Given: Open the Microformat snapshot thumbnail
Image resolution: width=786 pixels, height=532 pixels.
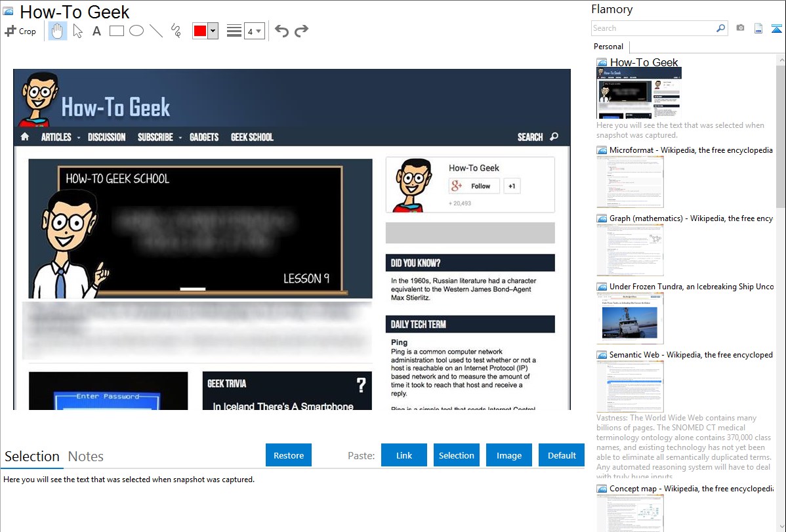Looking at the screenshot, I should click(630, 182).
